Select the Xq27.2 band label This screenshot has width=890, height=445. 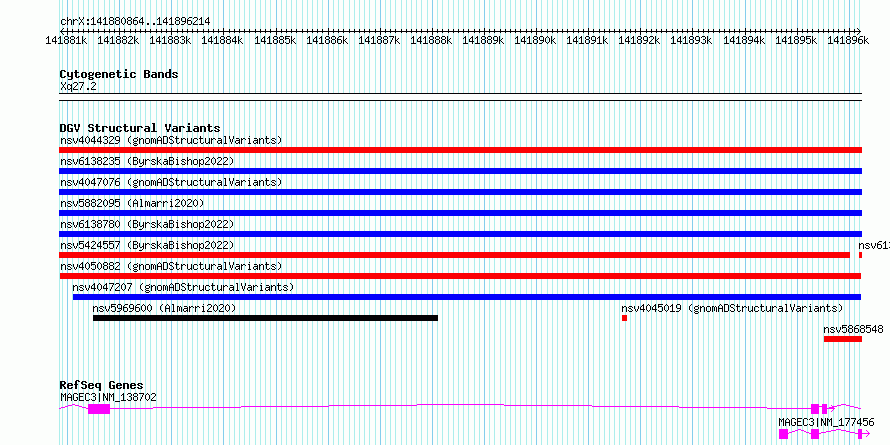click(78, 86)
